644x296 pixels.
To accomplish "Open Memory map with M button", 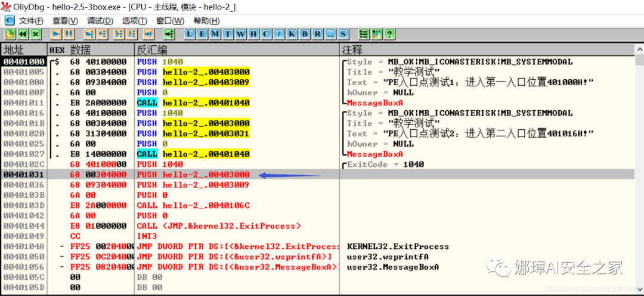I will [x=215, y=34].
